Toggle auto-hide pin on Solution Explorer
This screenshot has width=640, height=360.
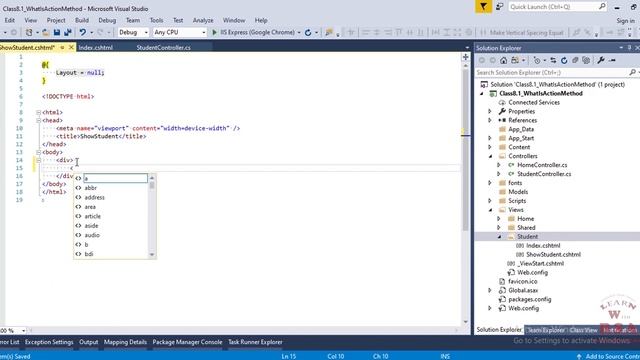tap(629, 48)
